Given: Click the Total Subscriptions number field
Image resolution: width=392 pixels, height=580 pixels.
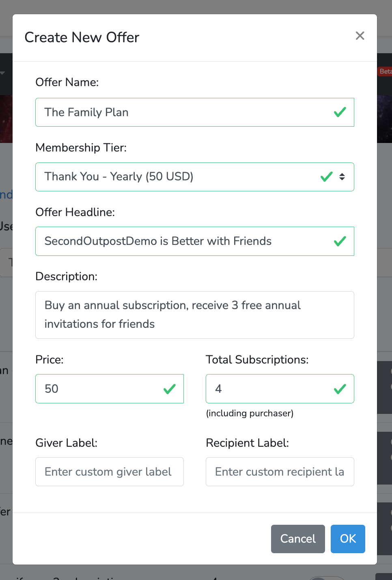Looking at the screenshot, I should [280, 389].
